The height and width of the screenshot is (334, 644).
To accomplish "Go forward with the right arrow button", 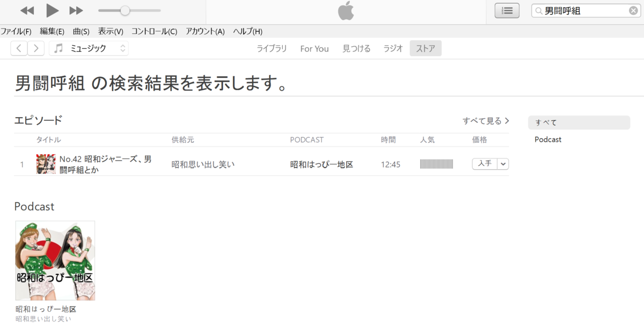I will [x=35, y=48].
